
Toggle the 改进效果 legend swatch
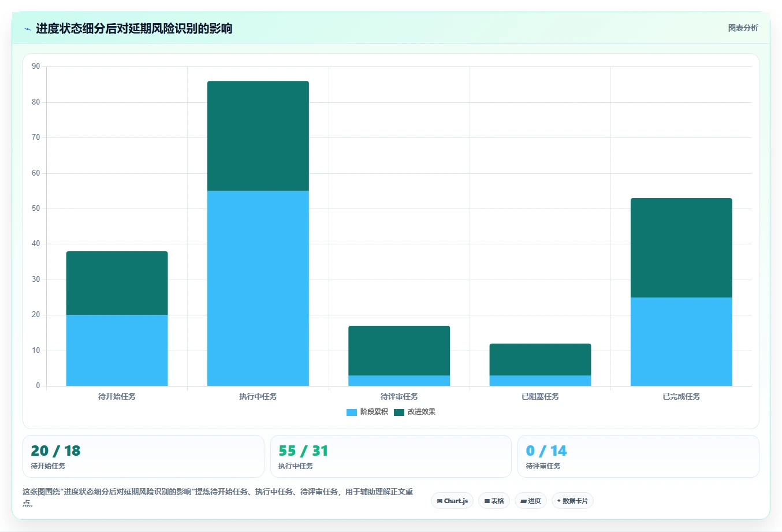pos(399,412)
